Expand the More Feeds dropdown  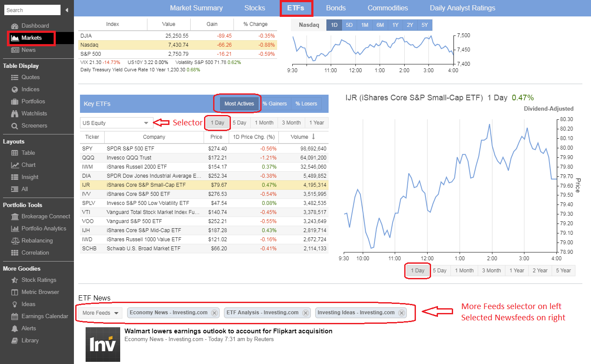coord(100,313)
